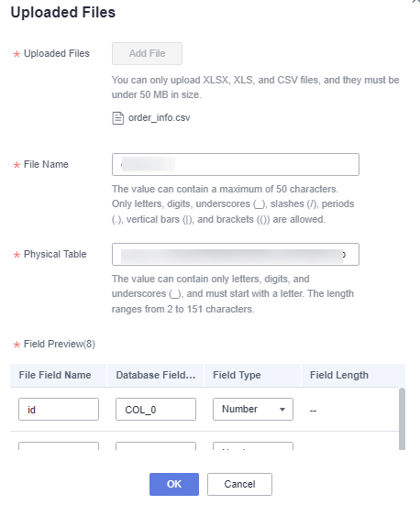Click the Physical Table input field
420x516 pixels.
click(x=236, y=254)
